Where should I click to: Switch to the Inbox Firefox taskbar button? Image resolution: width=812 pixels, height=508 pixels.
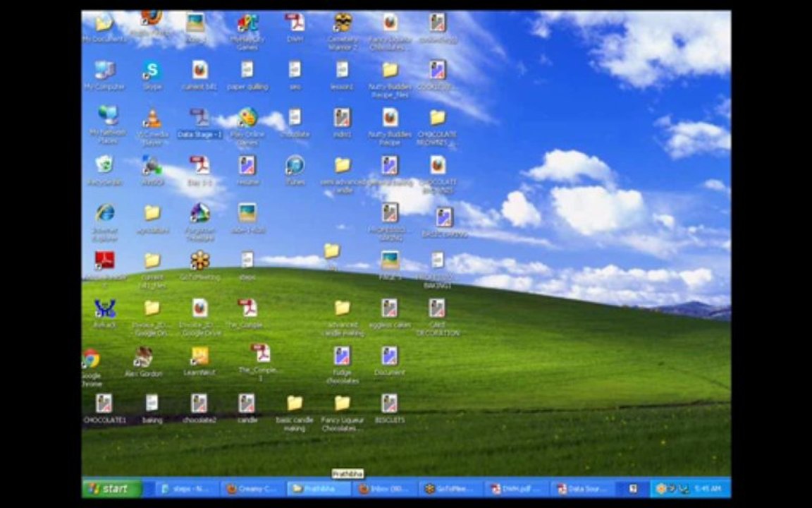click(385, 489)
